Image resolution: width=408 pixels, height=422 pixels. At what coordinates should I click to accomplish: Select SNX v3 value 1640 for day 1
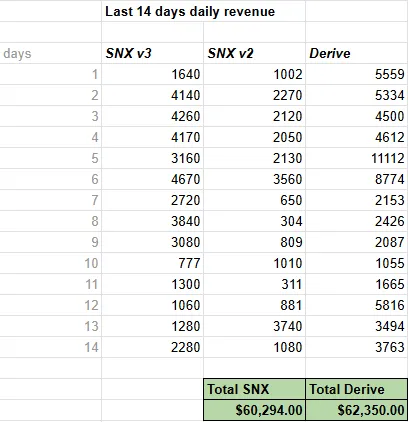pos(152,74)
